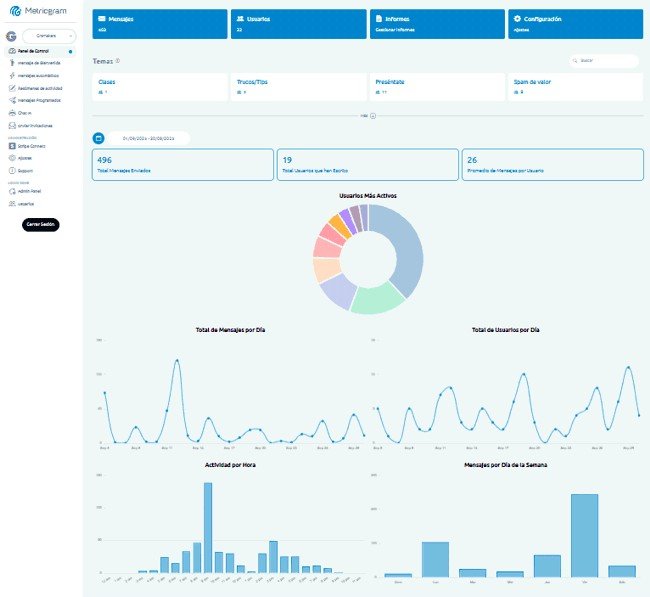Open Resúmenes de Actividad icon
The image size is (650, 597).
coord(10,88)
